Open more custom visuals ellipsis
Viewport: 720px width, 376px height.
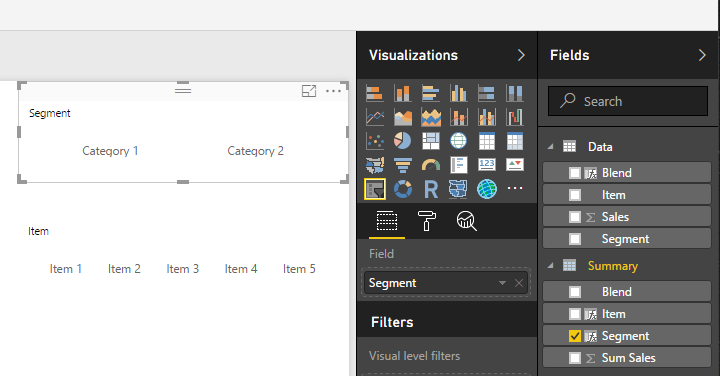point(515,188)
